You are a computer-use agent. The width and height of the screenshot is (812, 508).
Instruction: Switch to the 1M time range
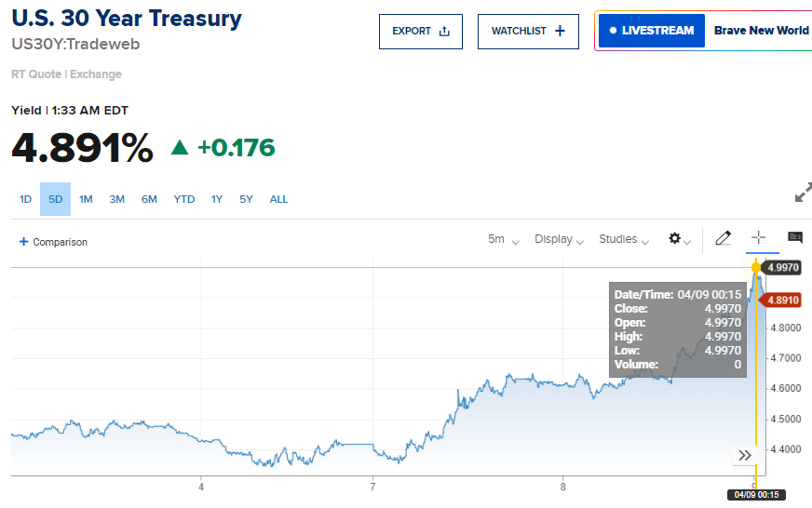pos(86,199)
